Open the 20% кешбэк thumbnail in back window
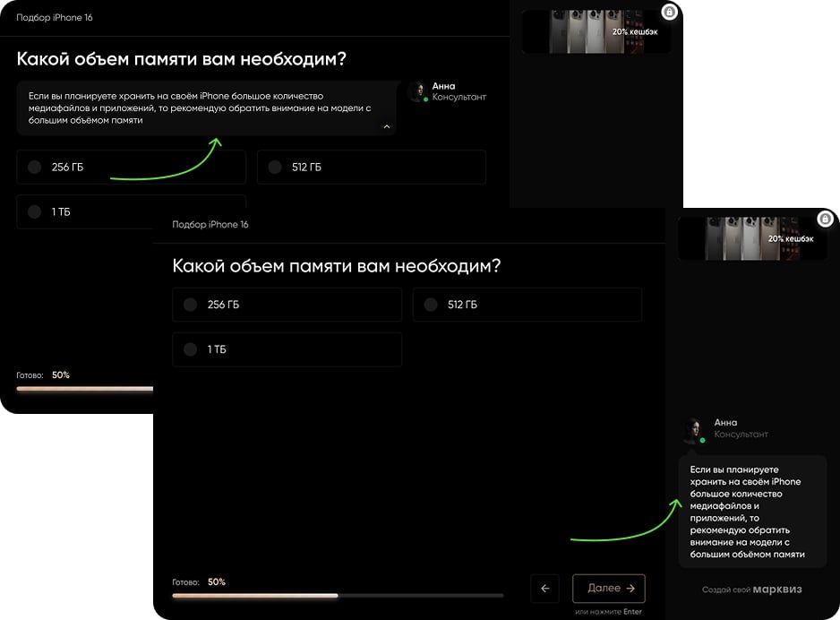The width and height of the screenshot is (840, 620). click(x=596, y=31)
